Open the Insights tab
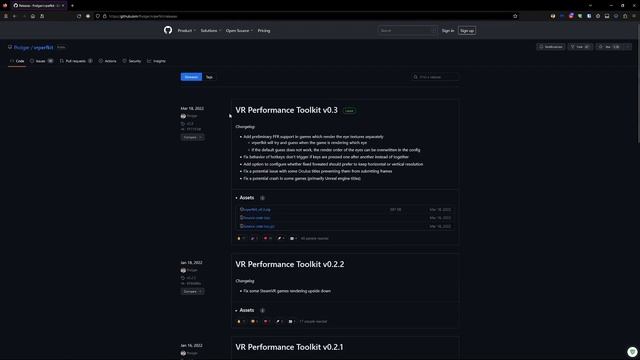640x360 pixels. coord(156,61)
